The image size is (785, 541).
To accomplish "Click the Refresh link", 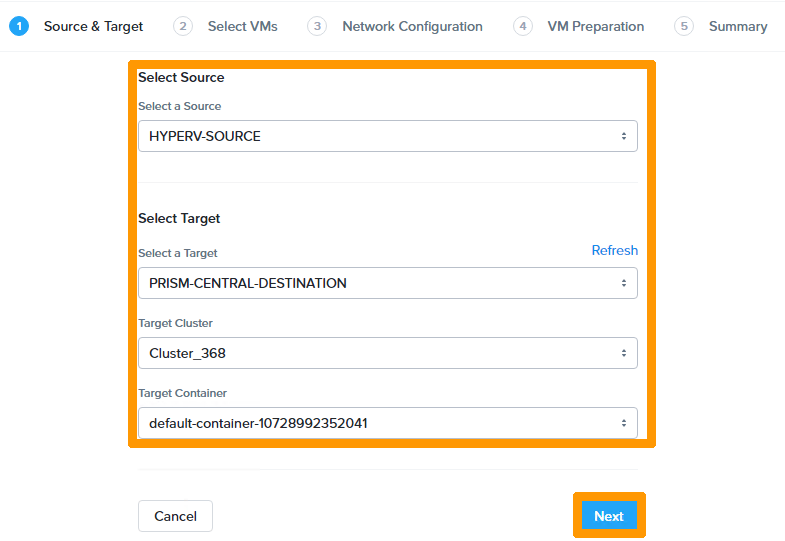I will pos(614,251).
